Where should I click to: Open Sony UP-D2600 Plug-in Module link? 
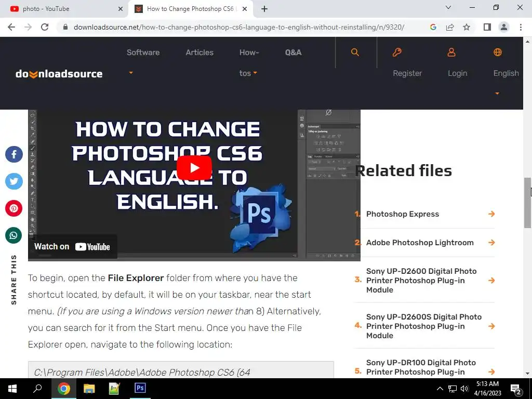(421, 281)
